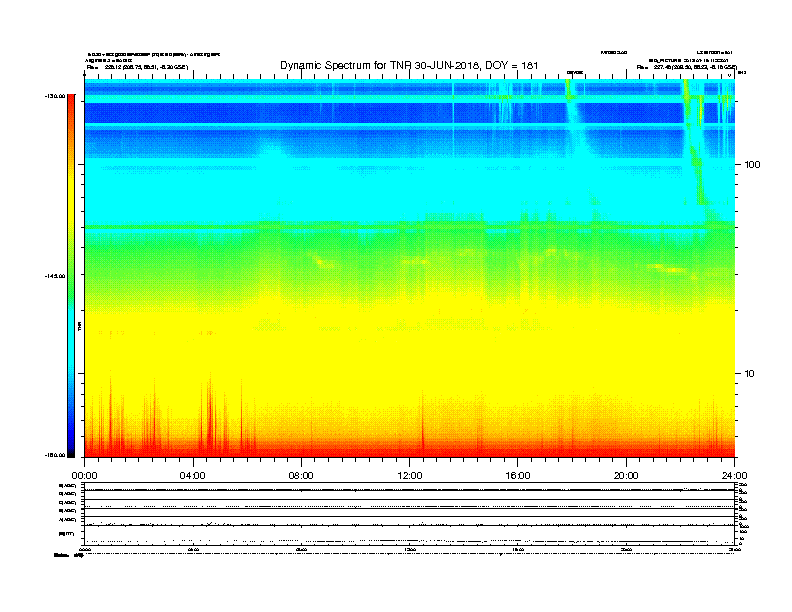Click the drifting radio burst near 18:00

(576, 119)
